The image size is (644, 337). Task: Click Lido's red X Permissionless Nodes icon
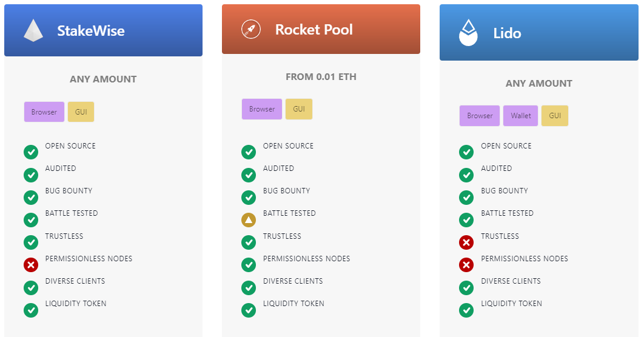pos(466,265)
